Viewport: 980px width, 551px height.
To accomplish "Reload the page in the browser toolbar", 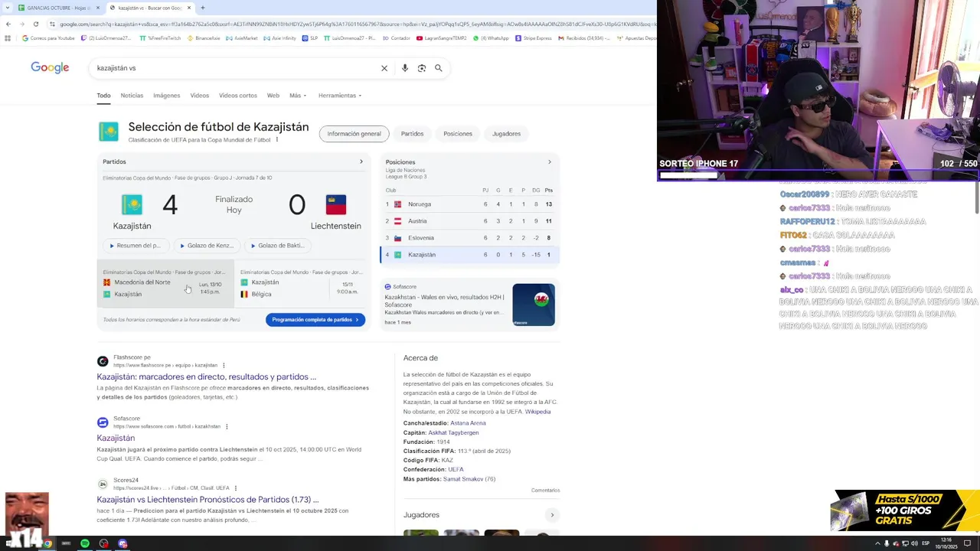I will 35,24.
